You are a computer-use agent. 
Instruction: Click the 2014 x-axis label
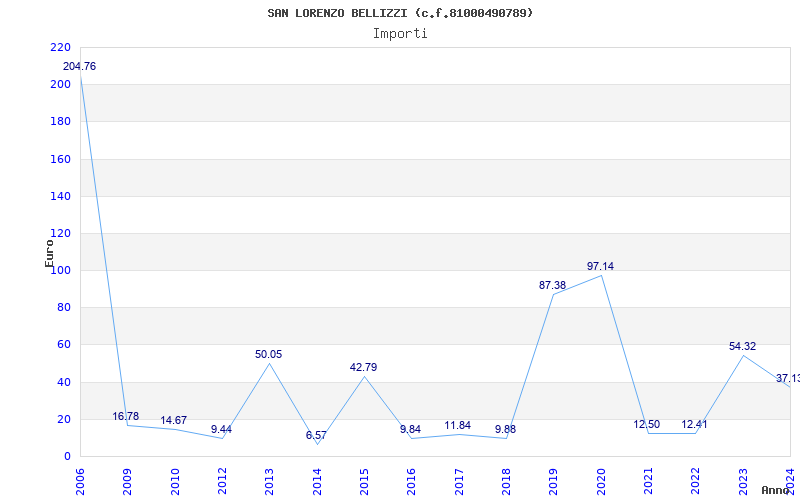point(317,482)
